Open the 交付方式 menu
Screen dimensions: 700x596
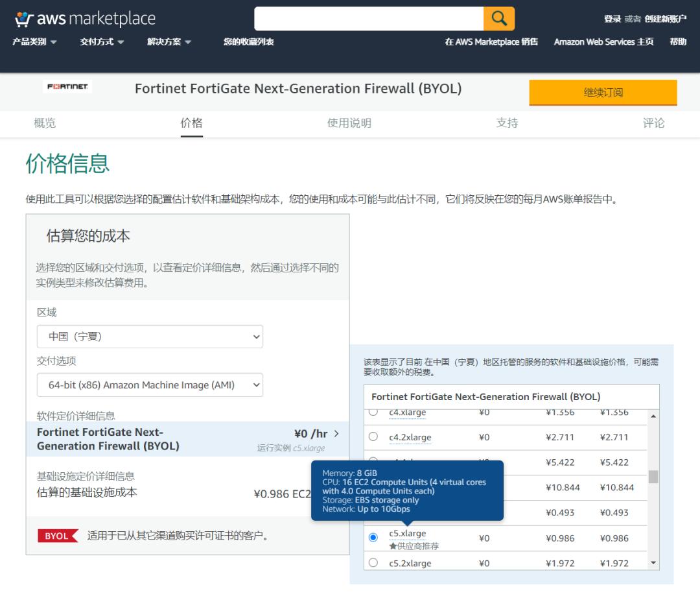101,42
